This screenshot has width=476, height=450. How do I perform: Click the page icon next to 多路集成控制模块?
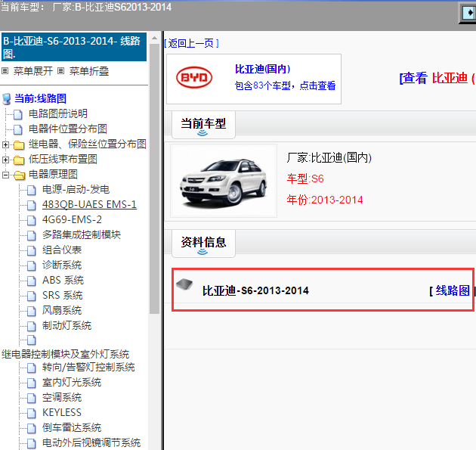32,235
